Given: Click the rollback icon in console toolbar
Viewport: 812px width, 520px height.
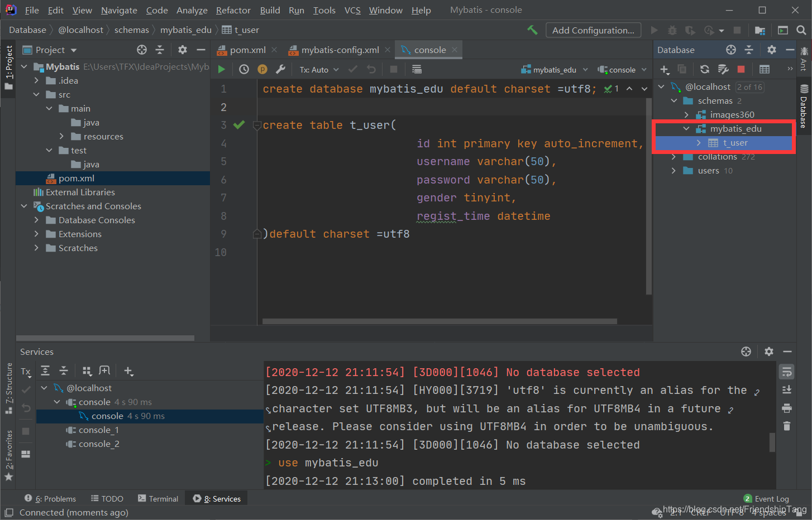Looking at the screenshot, I should (371, 69).
